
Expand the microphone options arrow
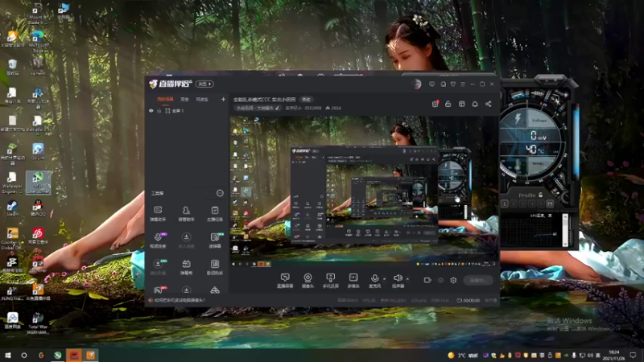coord(385,279)
